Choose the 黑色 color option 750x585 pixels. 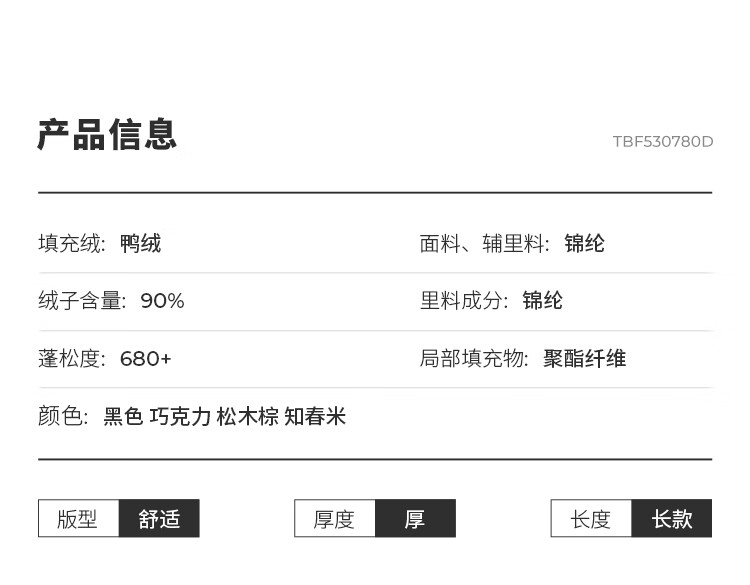(123, 417)
